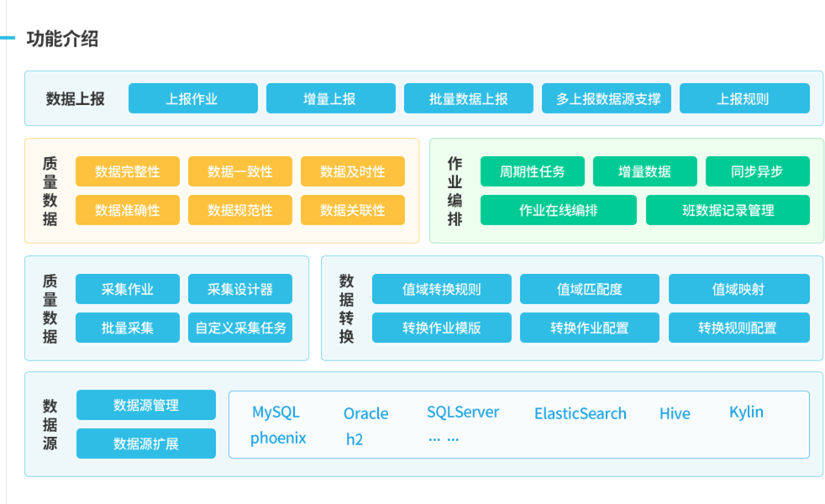The height and width of the screenshot is (504, 825).
Task: Open the 值域转换规则 item
Action: pos(441,289)
